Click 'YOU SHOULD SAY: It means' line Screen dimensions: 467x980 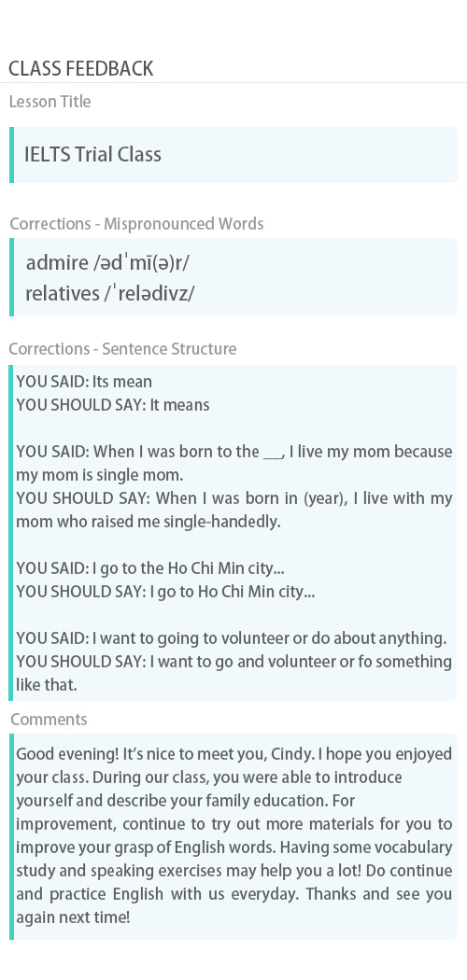pyautogui.click(x=112, y=405)
